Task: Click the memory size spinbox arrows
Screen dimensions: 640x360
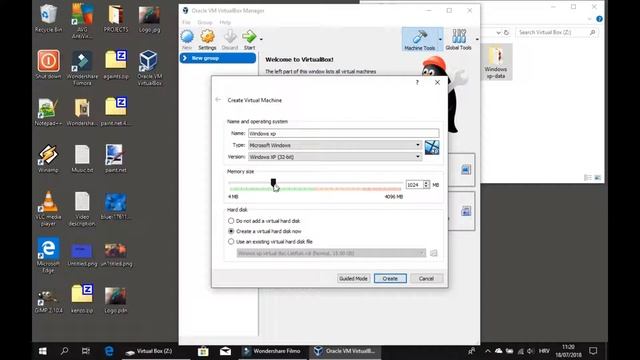Action: (x=426, y=185)
